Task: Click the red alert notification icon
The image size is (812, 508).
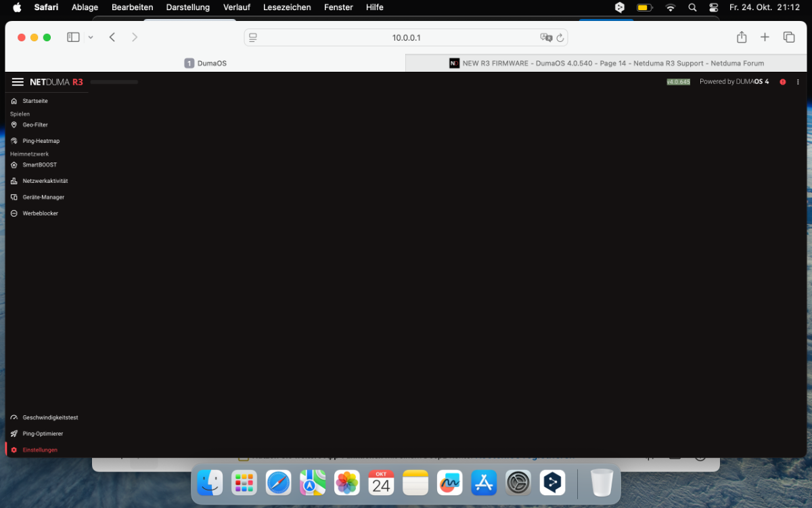Action: point(783,82)
